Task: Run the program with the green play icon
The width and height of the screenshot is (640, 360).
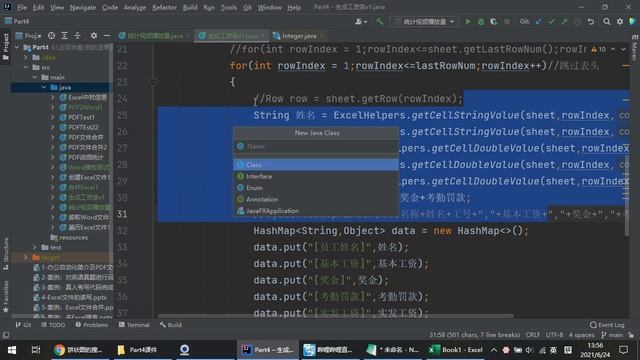Action: [x=468, y=22]
